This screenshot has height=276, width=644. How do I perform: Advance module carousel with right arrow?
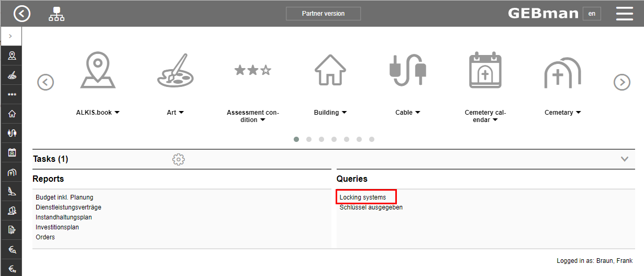tap(621, 82)
